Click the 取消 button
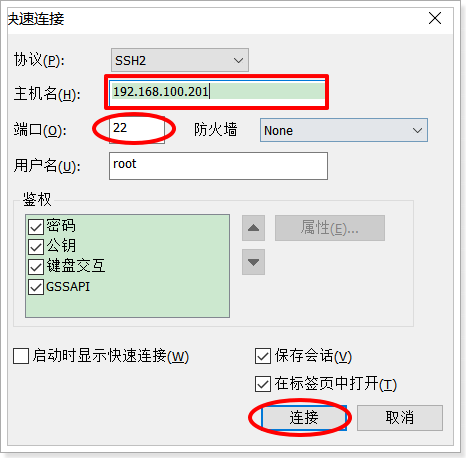This screenshot has height=458, width=466. 400,418
